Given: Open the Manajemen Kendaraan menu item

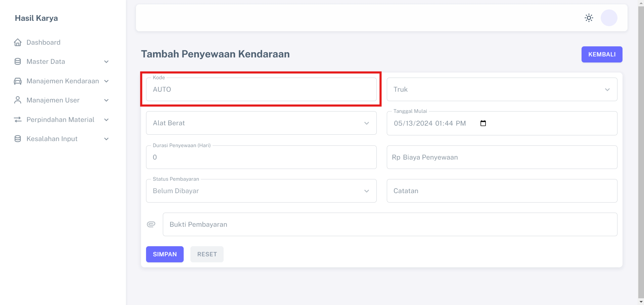Looking at the screenshot, I should 62,81.
